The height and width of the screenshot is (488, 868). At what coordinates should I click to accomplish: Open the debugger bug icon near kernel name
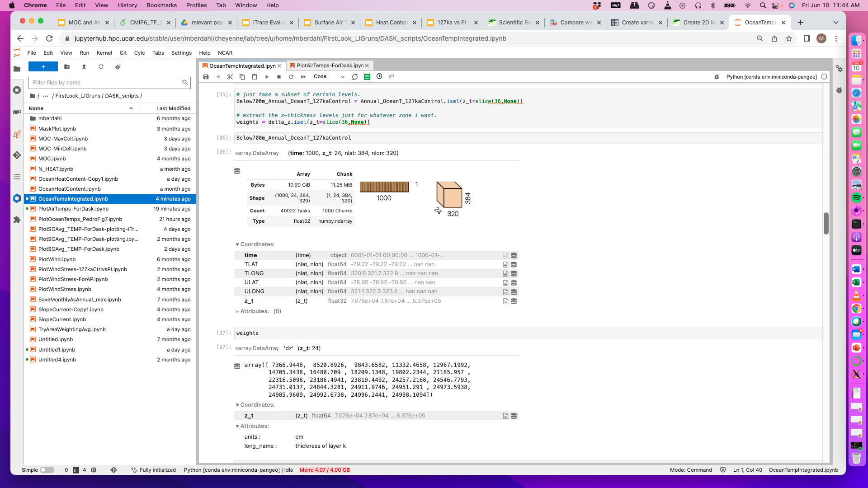[x=717, y=77]
